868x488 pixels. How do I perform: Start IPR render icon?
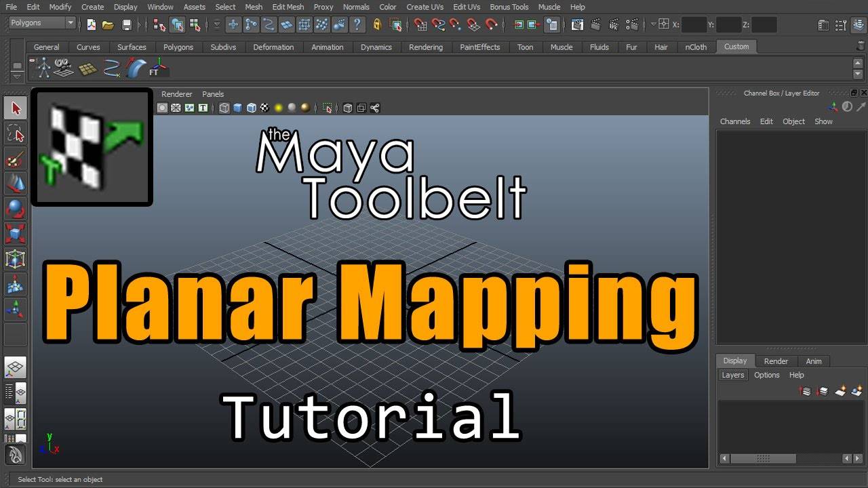tap(612, 25)
